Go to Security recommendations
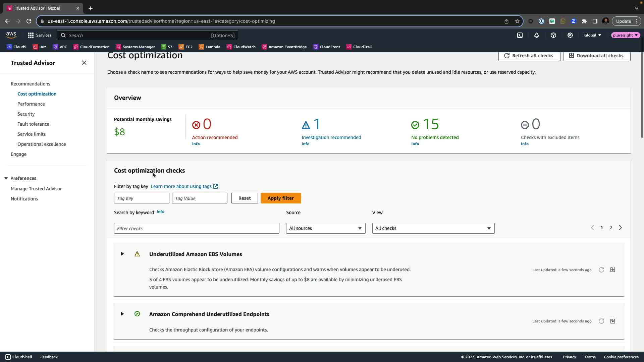This screenshot has height=362, width=644. 26,114
